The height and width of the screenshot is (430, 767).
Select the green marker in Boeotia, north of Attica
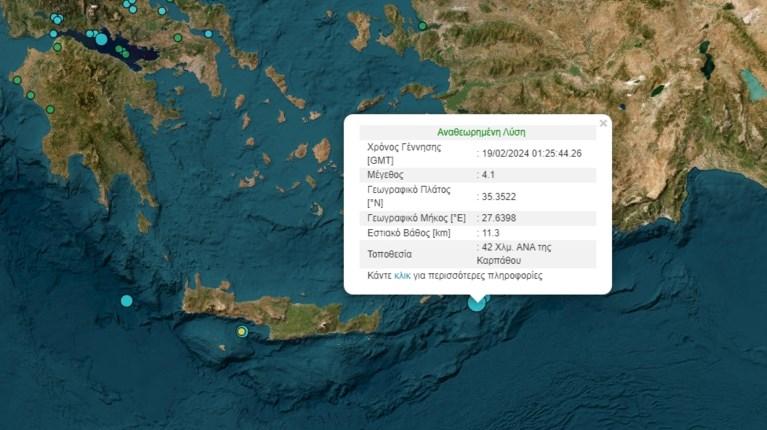[178, 38]
